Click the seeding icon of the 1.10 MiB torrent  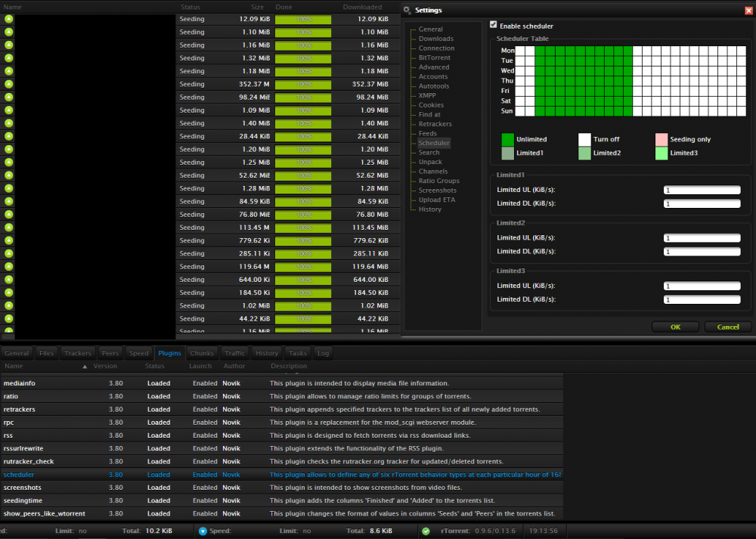point(8,32)
